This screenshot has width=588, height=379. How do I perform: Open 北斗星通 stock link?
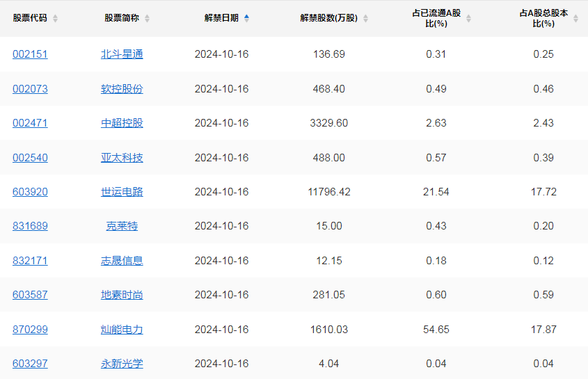point(122,54)
